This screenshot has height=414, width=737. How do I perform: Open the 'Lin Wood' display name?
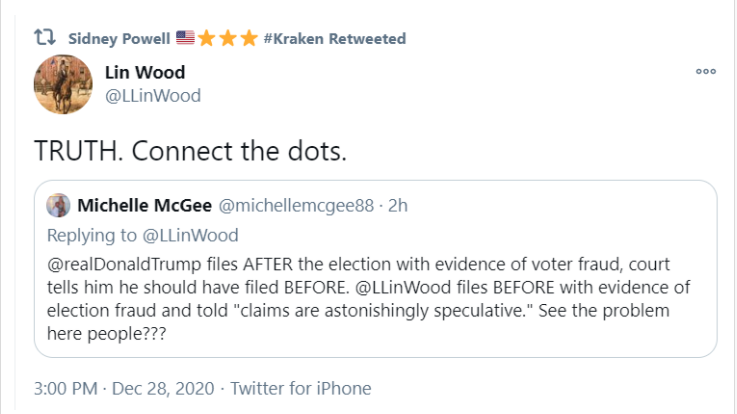[145, 72]
